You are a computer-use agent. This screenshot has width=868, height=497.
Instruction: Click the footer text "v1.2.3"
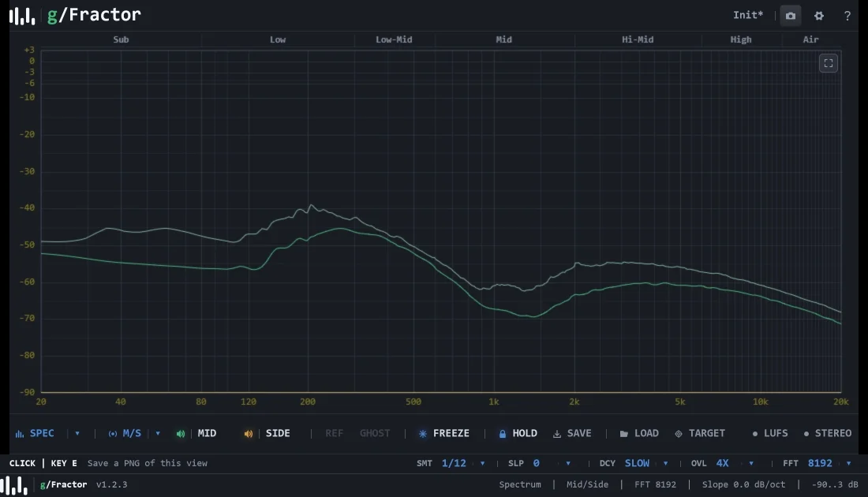[x=112, y=485]
